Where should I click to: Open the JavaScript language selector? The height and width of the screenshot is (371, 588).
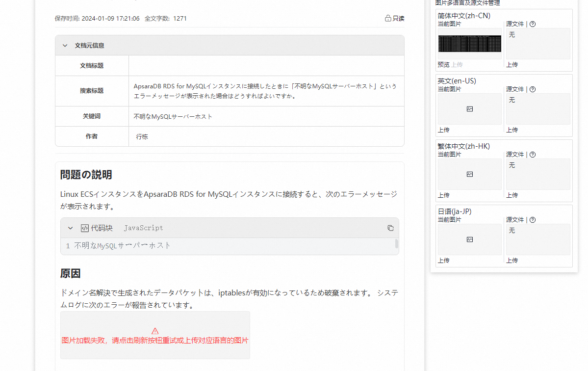click(143, 228)
